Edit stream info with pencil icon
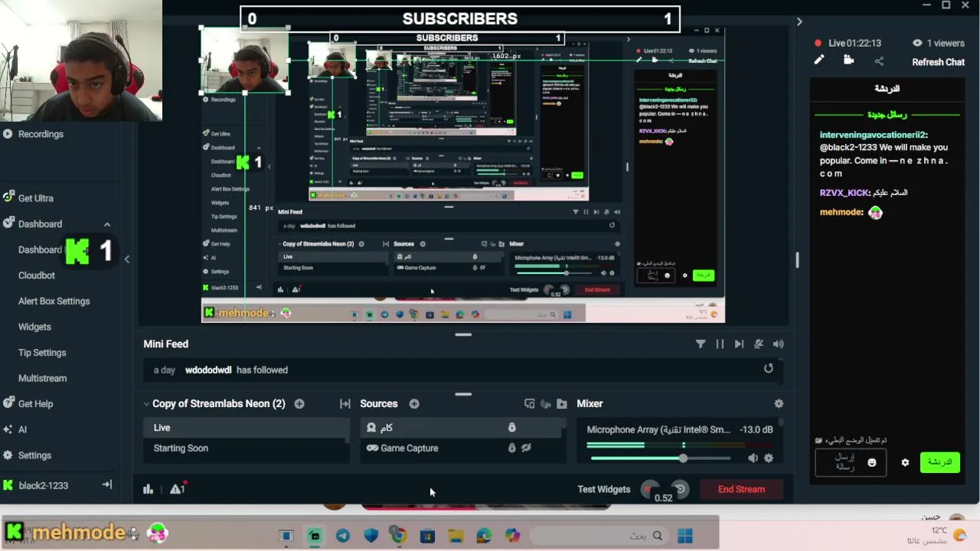This screenshot has height=551, width=980. [819, 60]
